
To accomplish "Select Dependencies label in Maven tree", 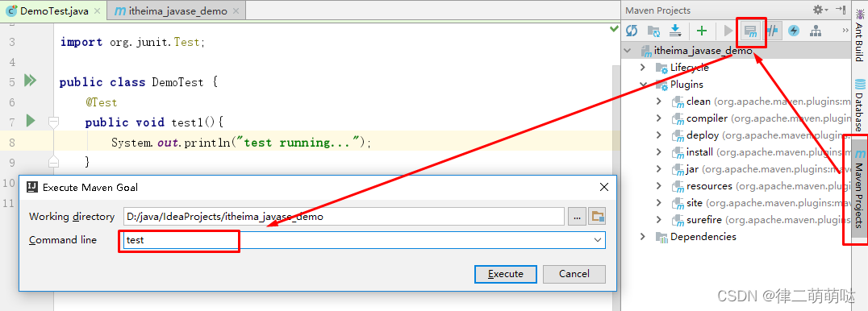I will tap(703, 236).
